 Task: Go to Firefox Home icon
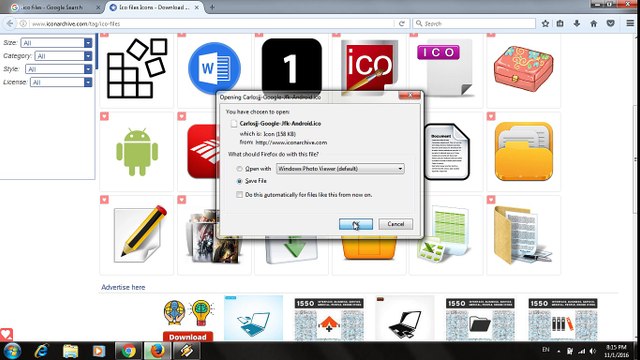(594, 24)
